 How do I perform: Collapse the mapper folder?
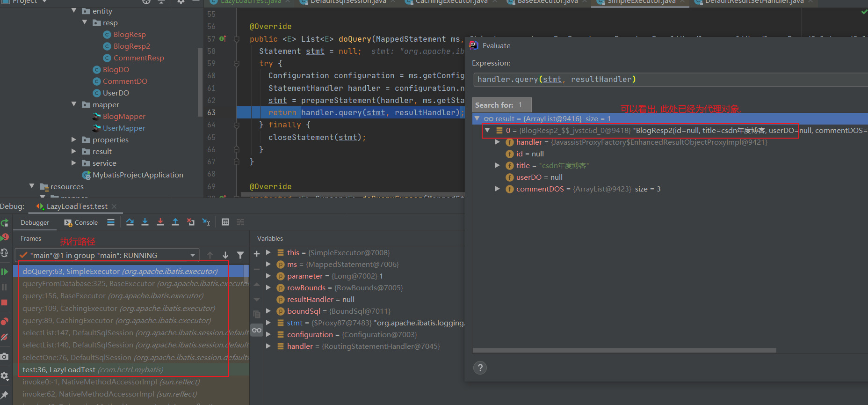point(74,104)
